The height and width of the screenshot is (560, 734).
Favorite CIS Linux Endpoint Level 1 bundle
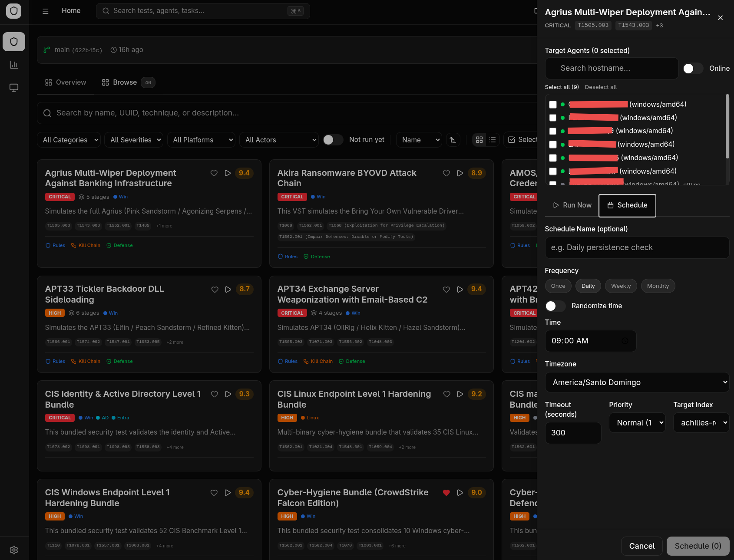pos(446,394)
